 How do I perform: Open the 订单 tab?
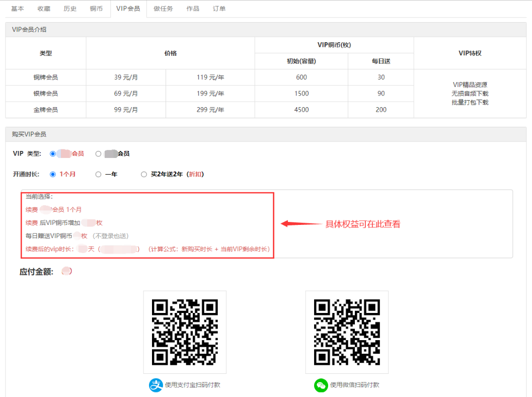[219, 9]
